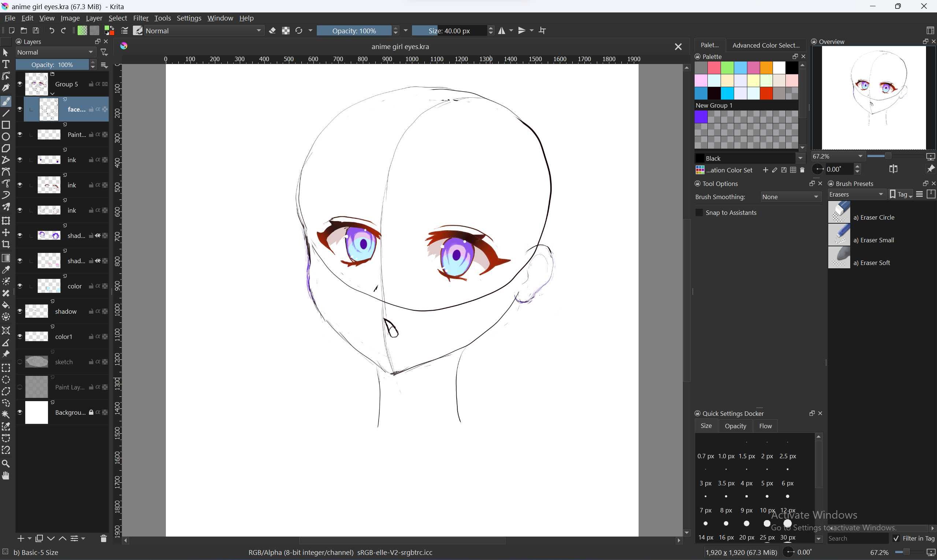Save the document with floppy icon
937x560 pixels.
click(36, 31)
